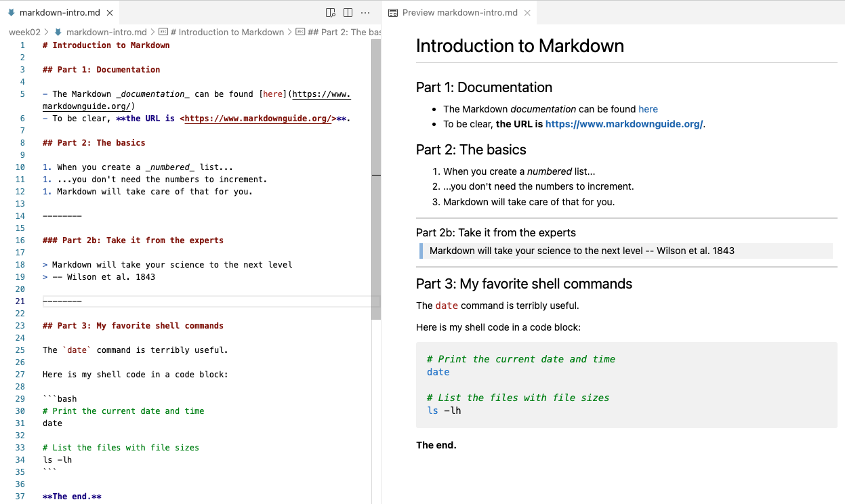This screenshot has height=504, width=845.
Task: Click '**The end.**' on line 37
Action: (x=72, y=497)
